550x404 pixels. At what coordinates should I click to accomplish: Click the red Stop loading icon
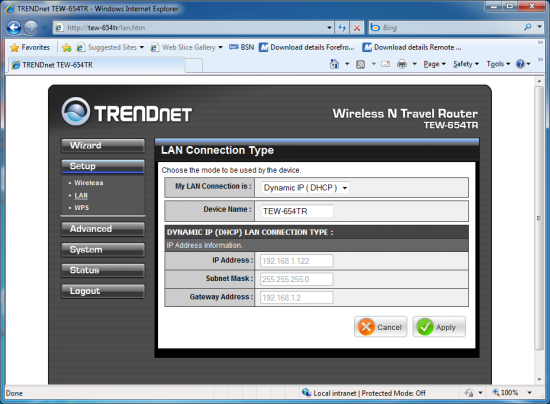(x=357, y=28)
